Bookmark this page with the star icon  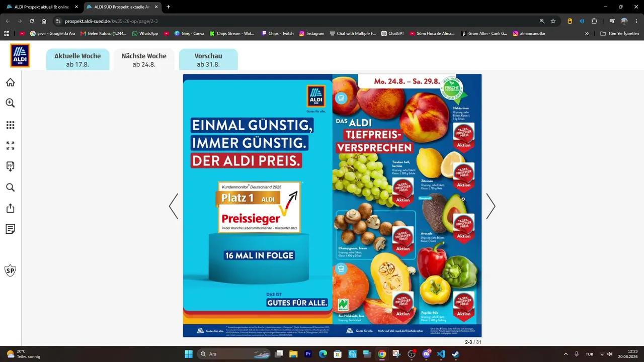[553, 21]
